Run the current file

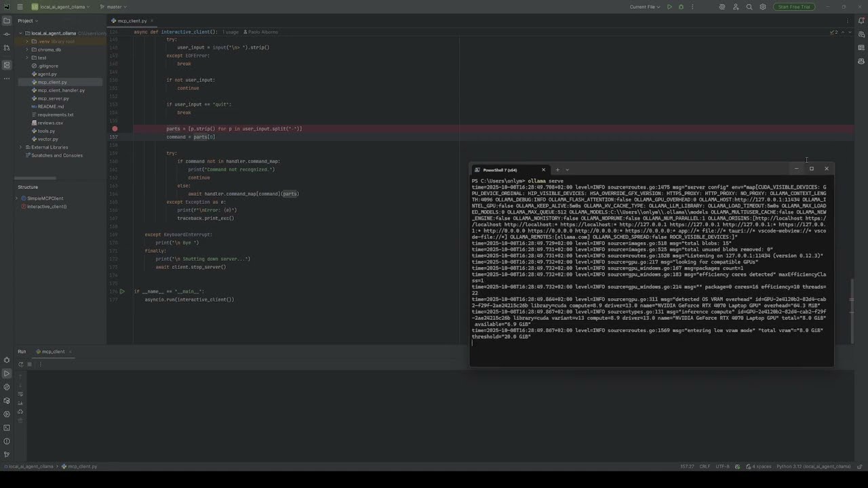click(669, 7)
